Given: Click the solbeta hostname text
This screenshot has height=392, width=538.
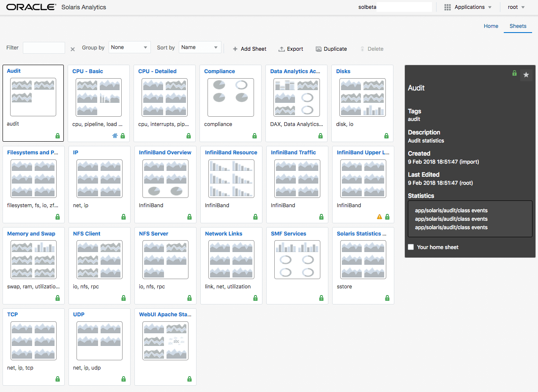Looking at the screenshot, I should [367, 7].
